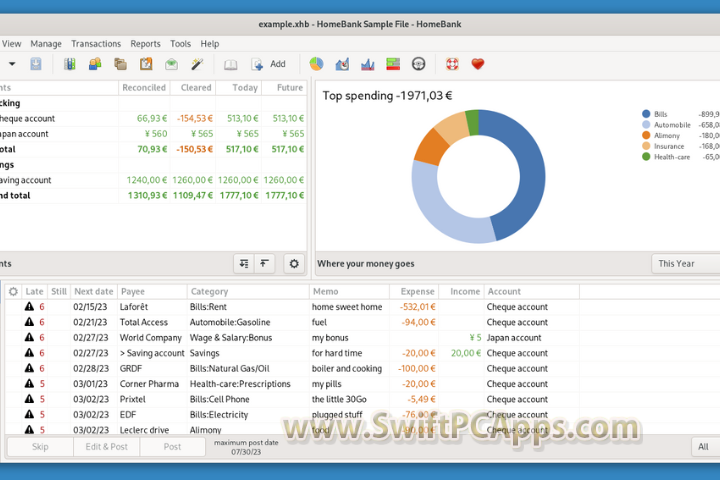Open the Reports menu
Screen dimensions: 720x480
(x=146, y=44)
